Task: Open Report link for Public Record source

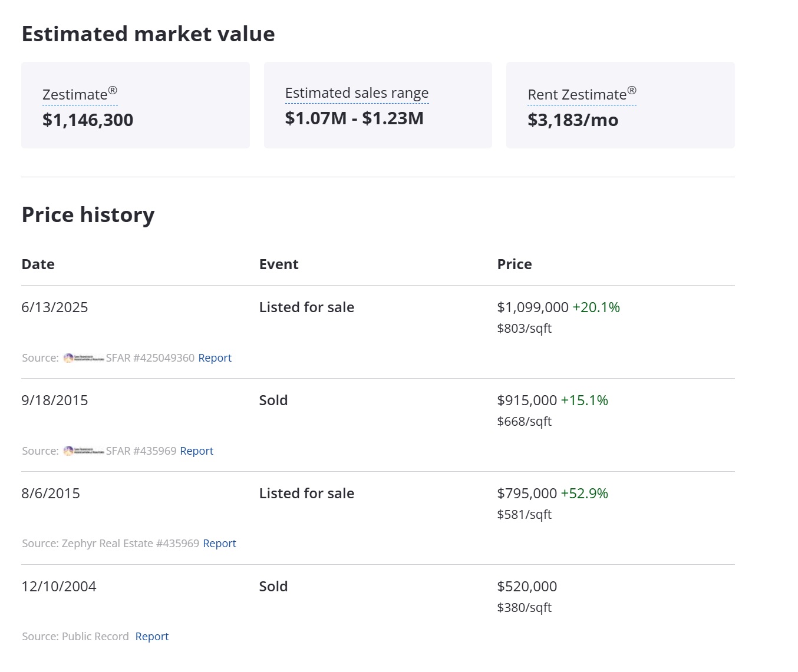Action: tap(151, 637)
